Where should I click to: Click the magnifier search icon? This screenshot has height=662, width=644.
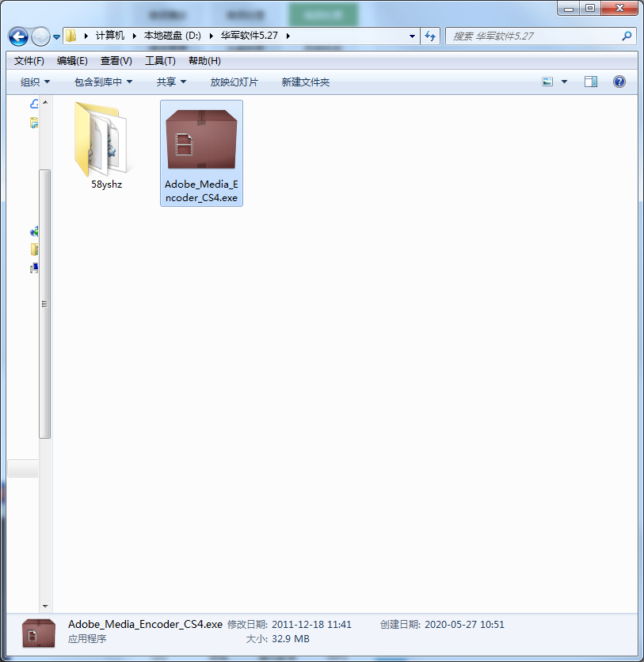[627, 36]
